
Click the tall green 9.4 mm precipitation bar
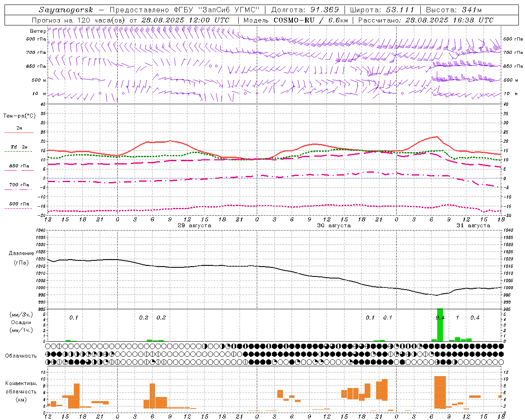(x=440, y=325)
